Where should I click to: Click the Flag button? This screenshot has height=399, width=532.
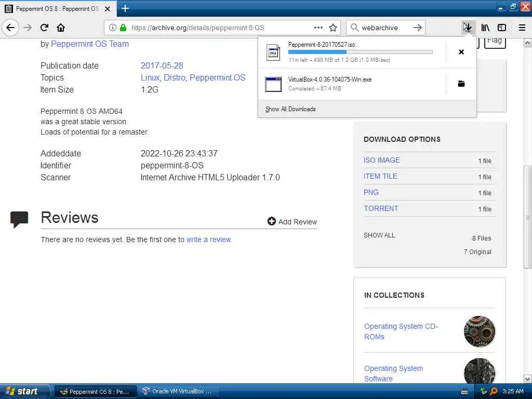pos(495,43)
